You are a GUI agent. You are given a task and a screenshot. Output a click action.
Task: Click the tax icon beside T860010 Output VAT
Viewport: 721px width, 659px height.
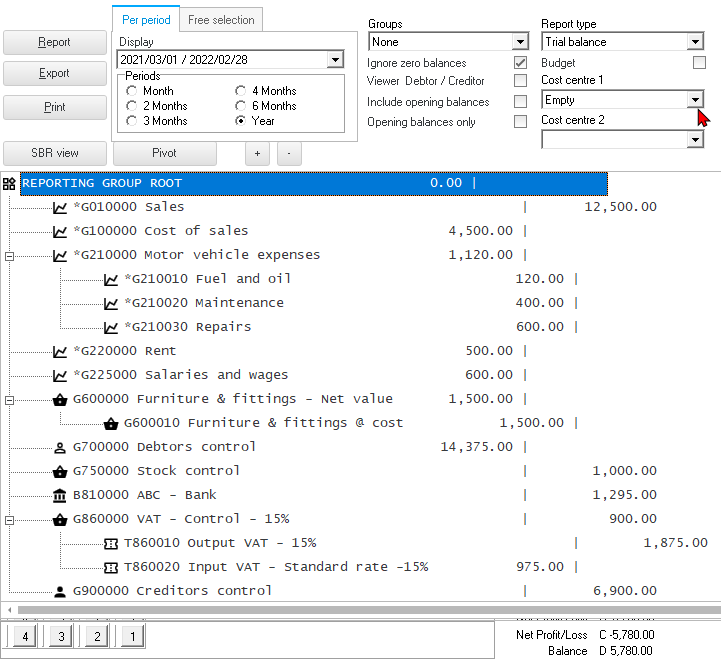[111, 543]
